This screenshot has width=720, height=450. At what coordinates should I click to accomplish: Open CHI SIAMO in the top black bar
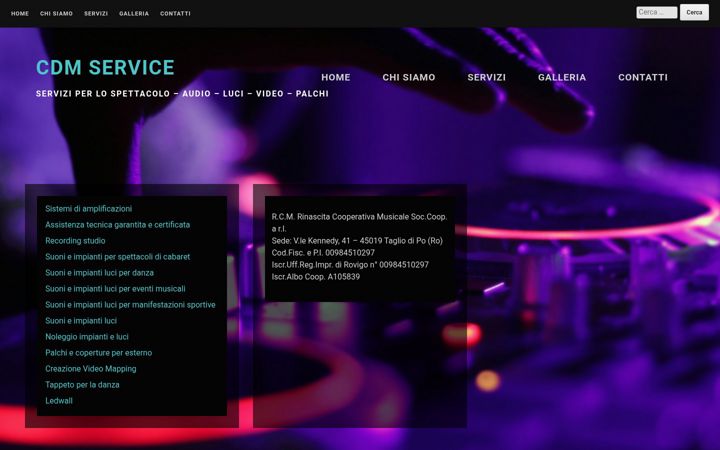pyautogui.click(x=56, y=14)
